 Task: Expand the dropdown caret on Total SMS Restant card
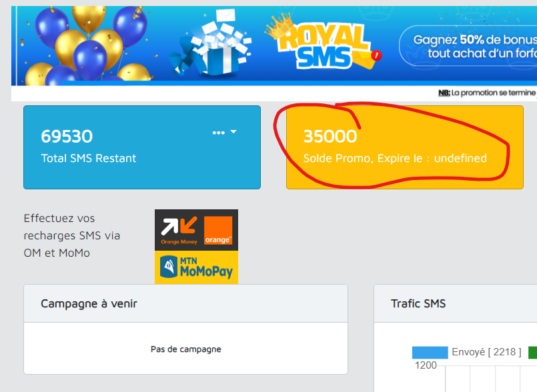click(x=233, y=132)
